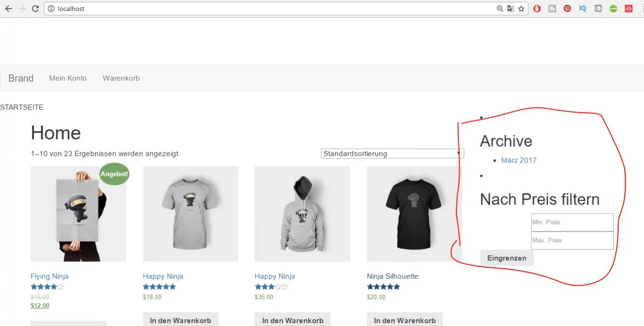The image size is (644, 326).
Task: Click the zoom magnifier icon in address bar
Action: point(500,9)
